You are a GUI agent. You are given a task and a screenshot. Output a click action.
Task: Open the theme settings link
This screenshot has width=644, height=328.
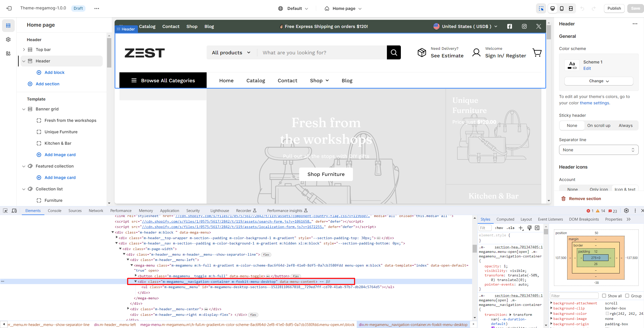[594, 103]
